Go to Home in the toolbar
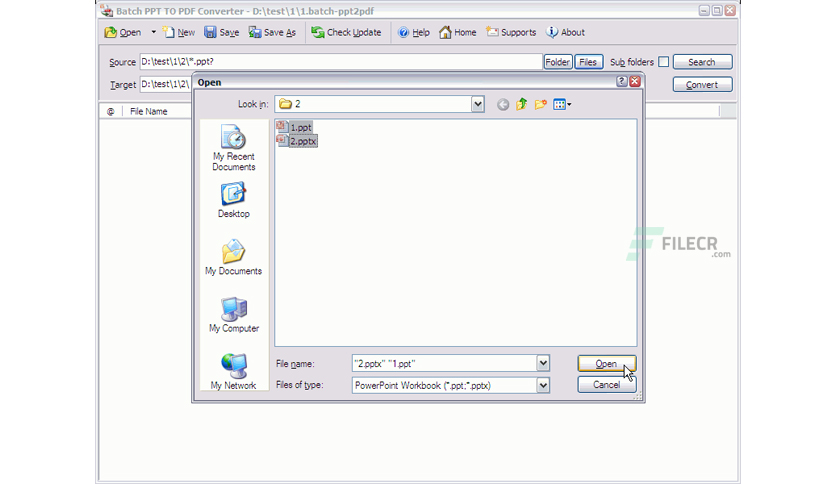The image size is (836, 484). point(457,33)
